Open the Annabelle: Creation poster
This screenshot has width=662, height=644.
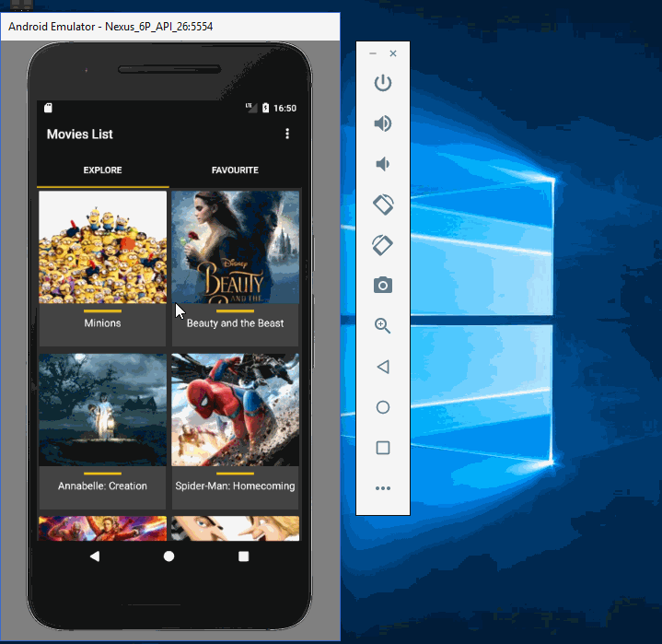tap(102, 410)
